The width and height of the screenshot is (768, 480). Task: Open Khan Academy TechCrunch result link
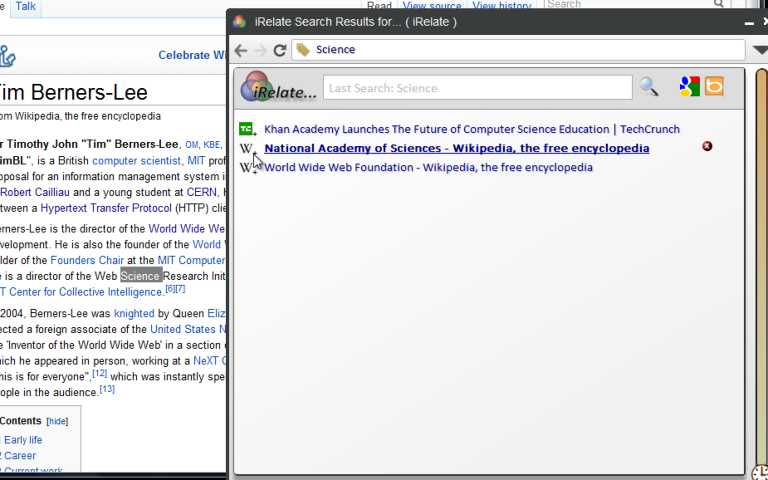(x=472, y=129)
